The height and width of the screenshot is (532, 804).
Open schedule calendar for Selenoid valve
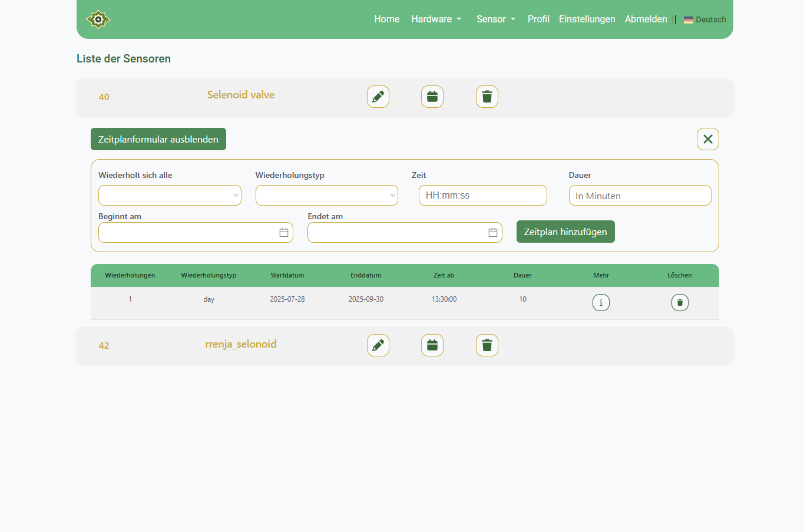pos(432,97)
